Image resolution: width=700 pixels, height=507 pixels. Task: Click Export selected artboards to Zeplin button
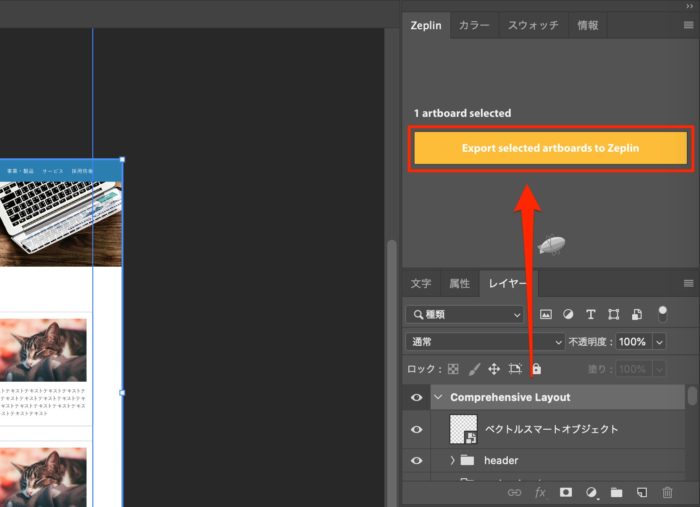[x=550, y=148]
